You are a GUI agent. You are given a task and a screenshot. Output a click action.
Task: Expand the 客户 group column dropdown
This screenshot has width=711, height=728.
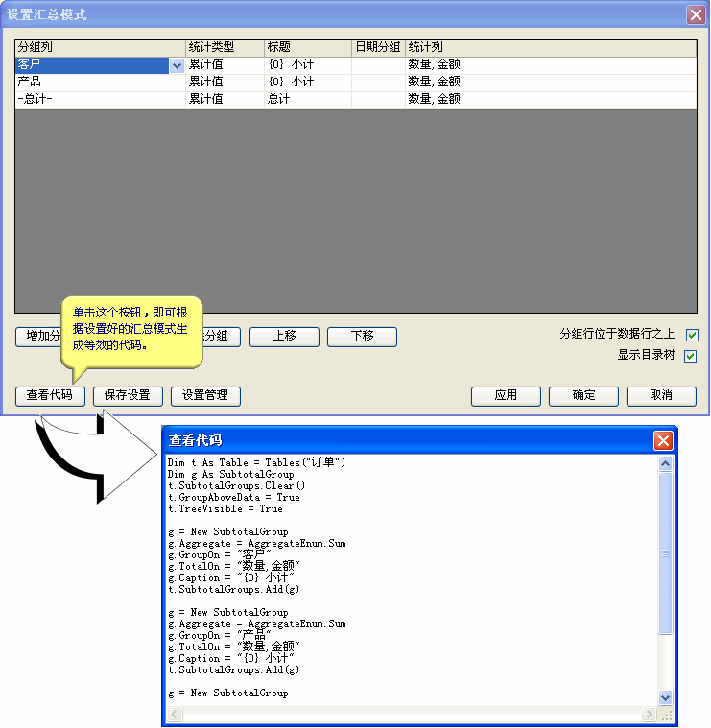(177, 66)
